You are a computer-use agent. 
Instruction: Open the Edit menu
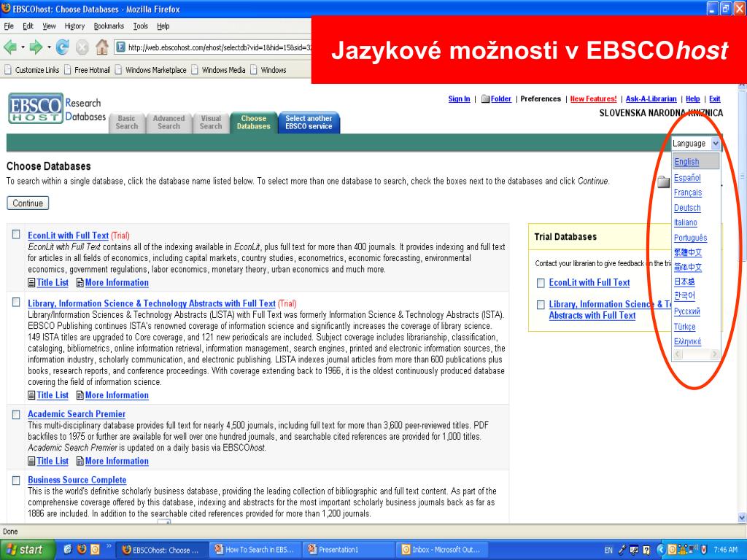tap(28, 26)
